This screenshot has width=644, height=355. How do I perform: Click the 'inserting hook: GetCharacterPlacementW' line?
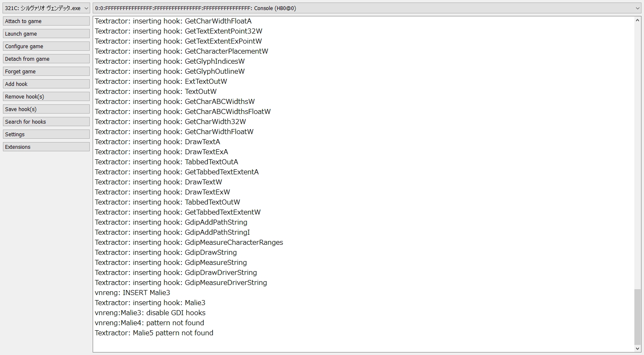(x=182, y=51)
